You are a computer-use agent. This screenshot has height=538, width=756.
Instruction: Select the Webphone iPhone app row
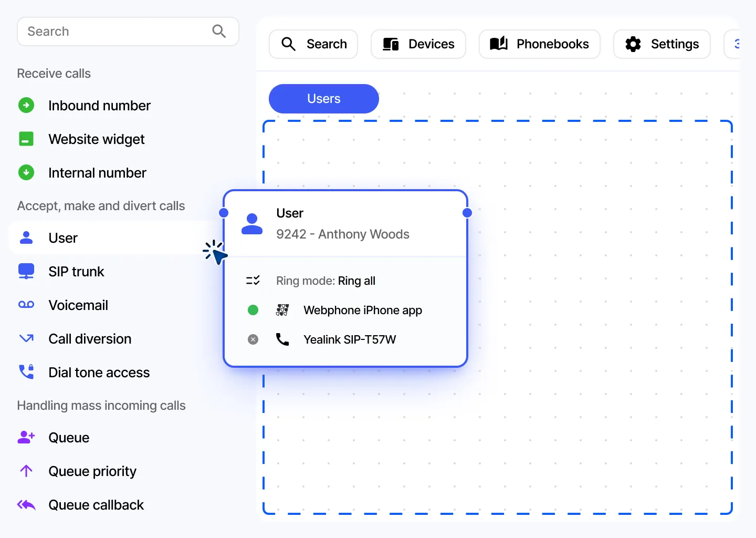[x=345, y=310]
